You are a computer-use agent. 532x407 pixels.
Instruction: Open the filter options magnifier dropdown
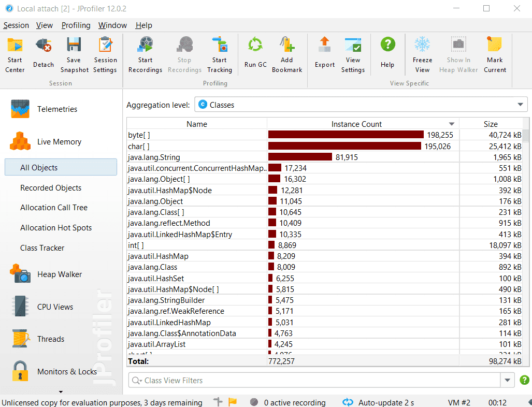(137, 381)
